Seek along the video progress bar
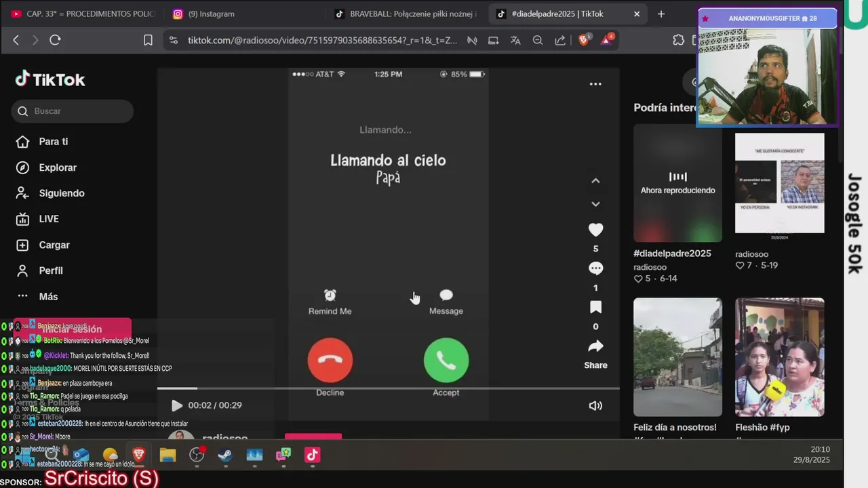 pyautogui.click(x=389, y=388)
